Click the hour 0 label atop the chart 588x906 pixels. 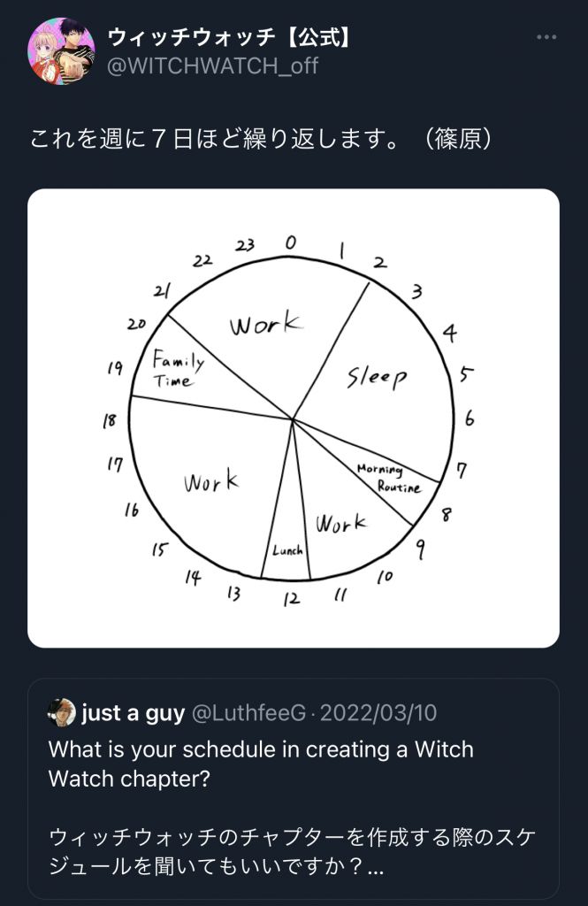click(291, 242)
